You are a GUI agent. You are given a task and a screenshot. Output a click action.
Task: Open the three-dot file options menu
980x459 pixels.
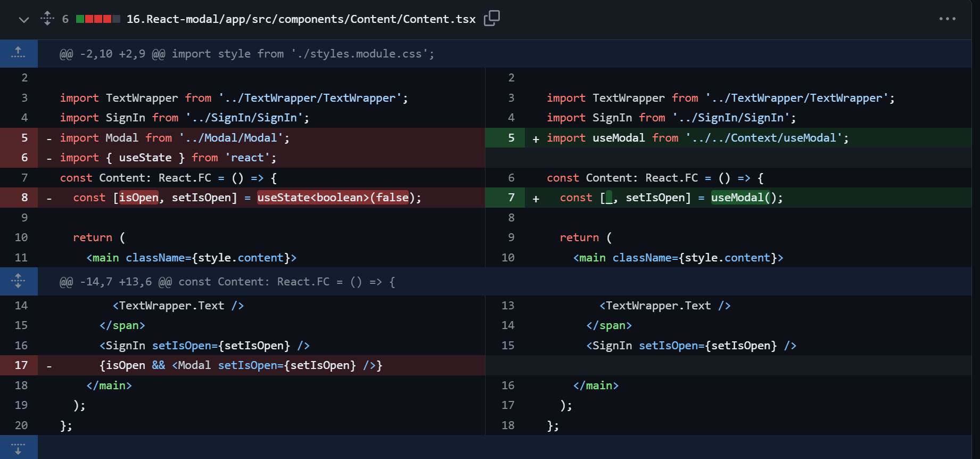(947, 19)
